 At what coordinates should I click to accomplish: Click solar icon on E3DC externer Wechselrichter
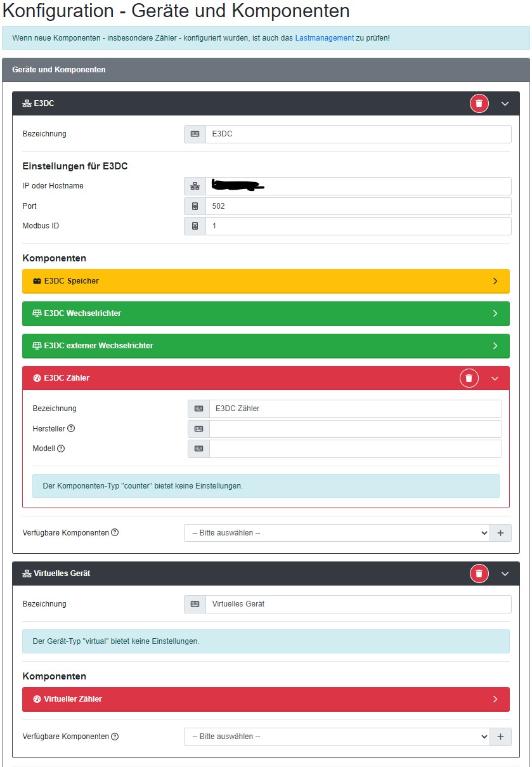tap(37, 346)
